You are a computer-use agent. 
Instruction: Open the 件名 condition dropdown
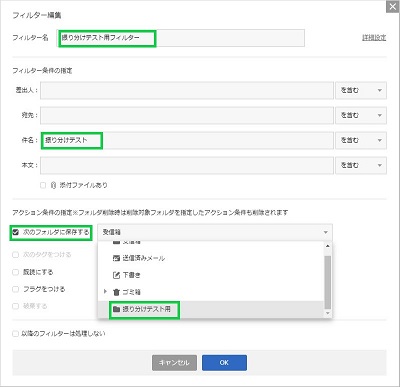point(361,140)
